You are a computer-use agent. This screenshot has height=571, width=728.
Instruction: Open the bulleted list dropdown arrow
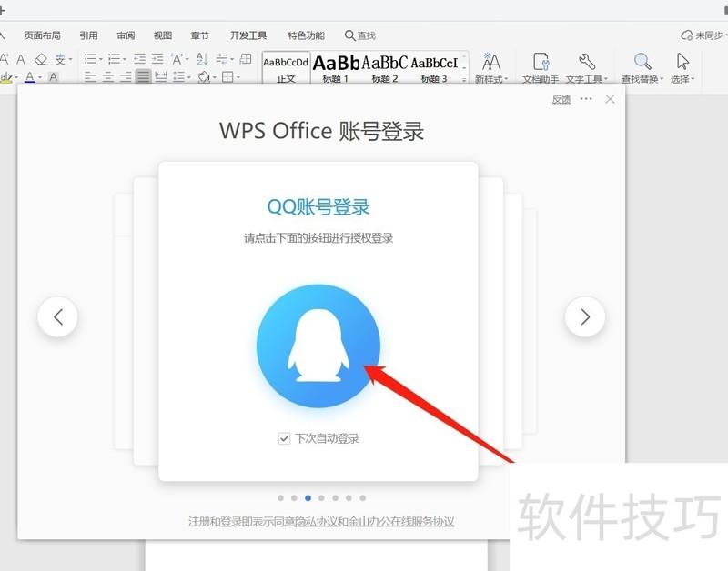tap(100, 59)
